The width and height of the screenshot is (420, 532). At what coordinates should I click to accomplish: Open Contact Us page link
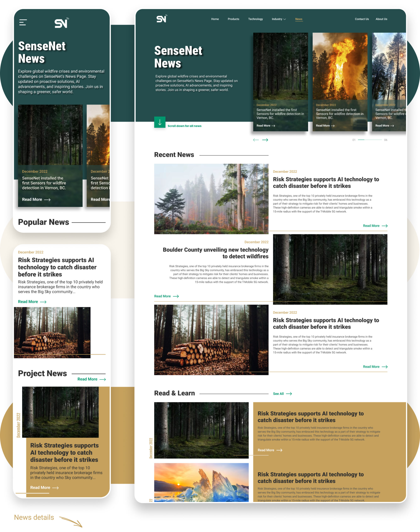click(x=361, y=19)
